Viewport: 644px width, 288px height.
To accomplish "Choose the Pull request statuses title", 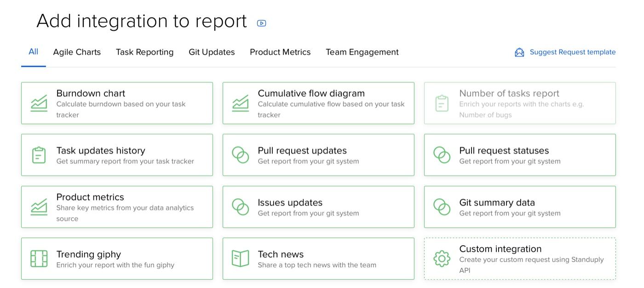I will [504, 150].
